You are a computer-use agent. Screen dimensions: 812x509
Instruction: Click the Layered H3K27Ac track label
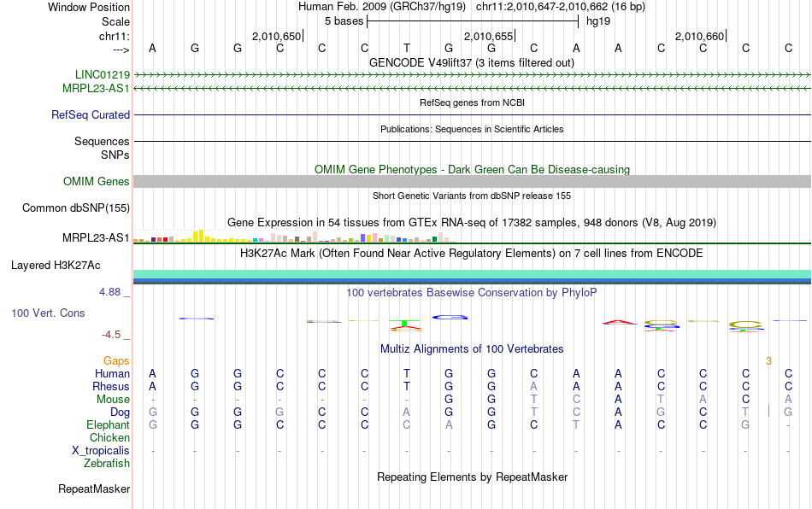pos(56,266)
